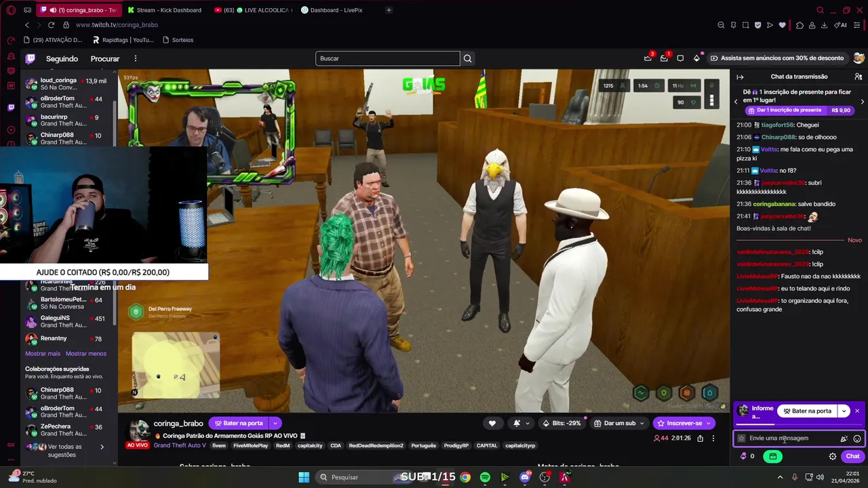
Task: Focus the Buscar search field
Action: (x=387, y=58)
